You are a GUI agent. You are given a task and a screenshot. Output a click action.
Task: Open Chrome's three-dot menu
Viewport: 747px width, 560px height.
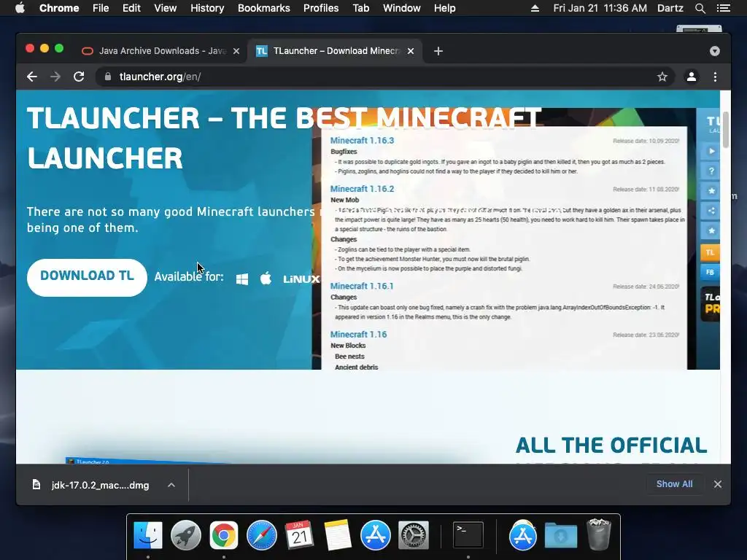pos(715,77)
